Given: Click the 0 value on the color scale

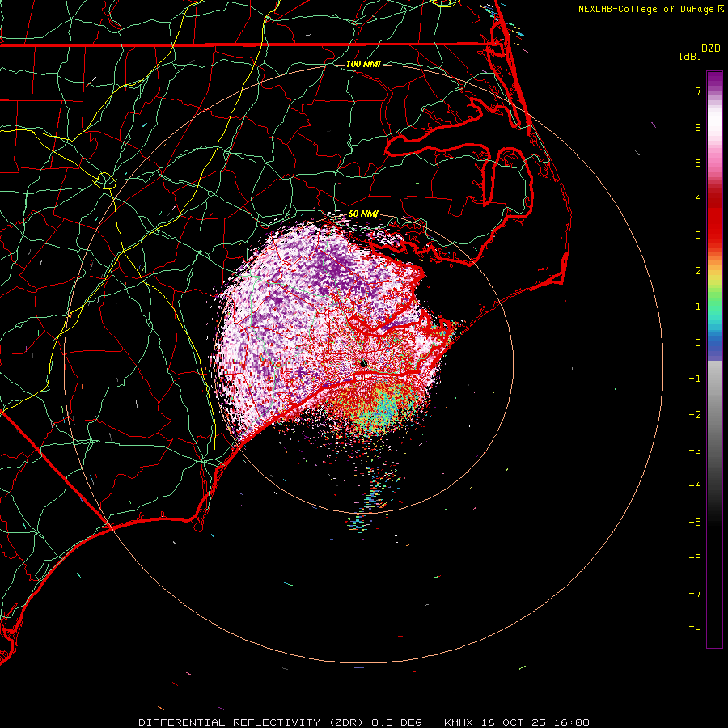Looking at the screenshot, I should [698, 343].
